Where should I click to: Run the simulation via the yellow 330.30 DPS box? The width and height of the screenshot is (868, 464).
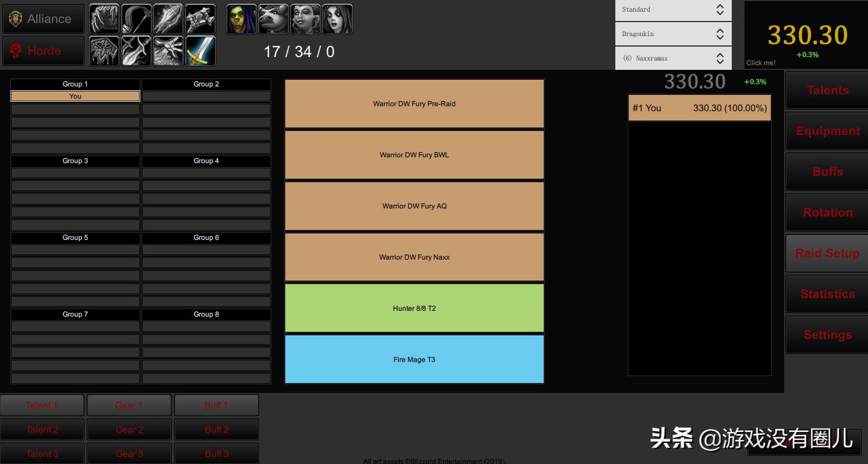(x=806, y=35)
